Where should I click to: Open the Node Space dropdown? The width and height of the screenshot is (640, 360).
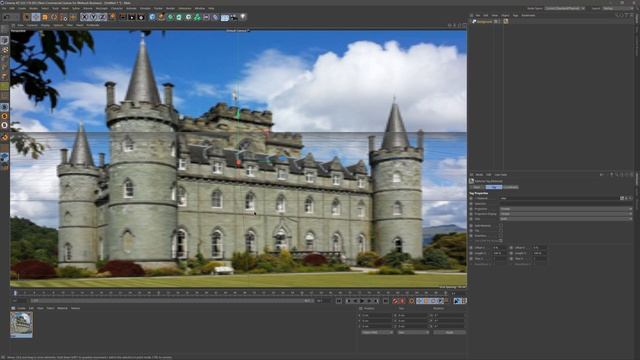[x=565, y=8]
